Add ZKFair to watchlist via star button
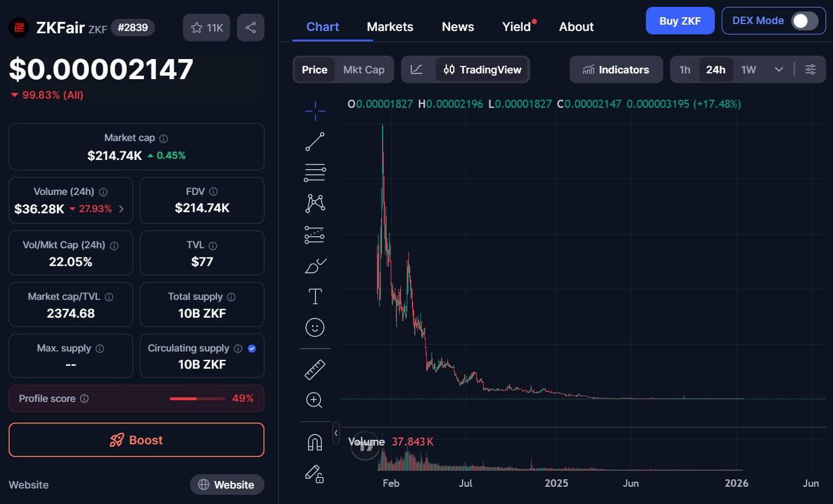Screen dimensions: 833x504 (207, 28)
